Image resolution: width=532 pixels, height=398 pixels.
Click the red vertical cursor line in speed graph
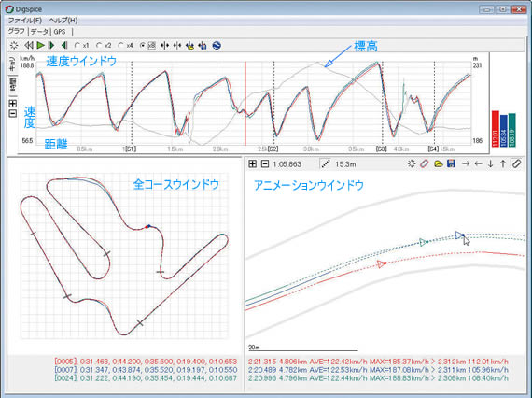click(245, 104)
